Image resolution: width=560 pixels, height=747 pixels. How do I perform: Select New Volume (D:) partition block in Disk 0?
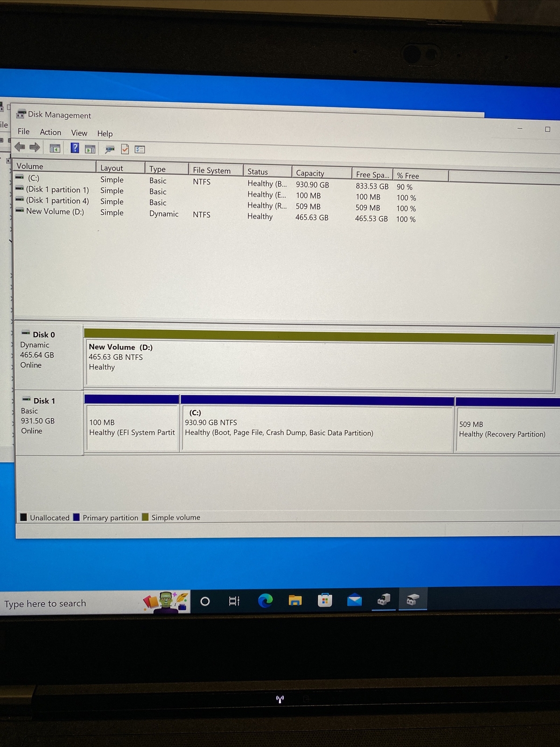click(319, 359)
